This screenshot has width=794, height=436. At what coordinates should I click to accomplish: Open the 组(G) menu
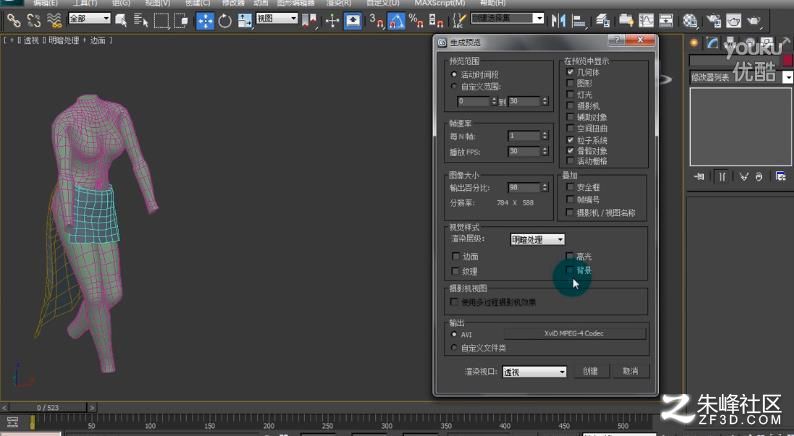[x=121, y=3]
